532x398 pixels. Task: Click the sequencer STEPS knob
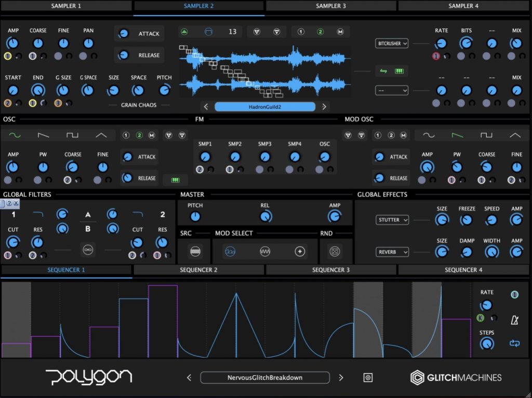click(x=486, y=344)
